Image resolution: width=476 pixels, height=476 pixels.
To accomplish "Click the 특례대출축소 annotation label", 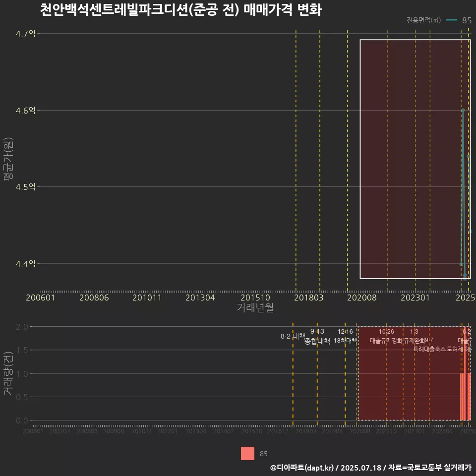I will tap(429, 349).
